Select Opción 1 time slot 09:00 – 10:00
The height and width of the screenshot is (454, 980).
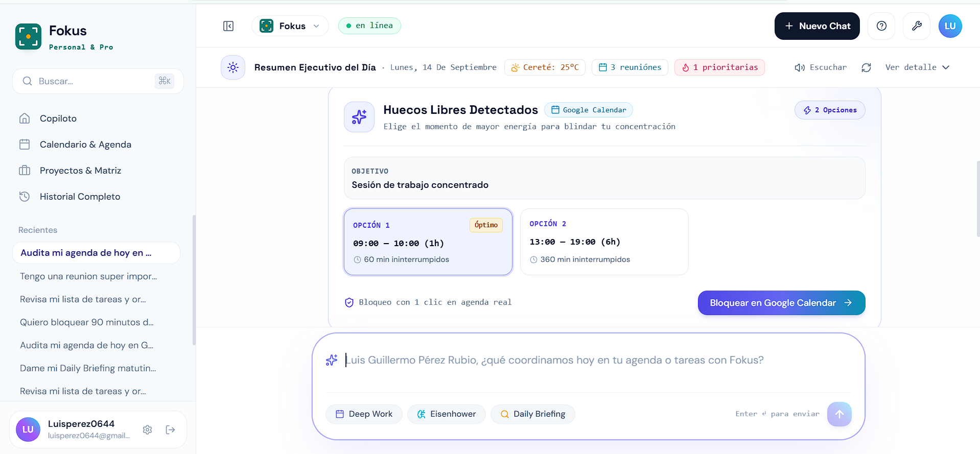(428, 242)
